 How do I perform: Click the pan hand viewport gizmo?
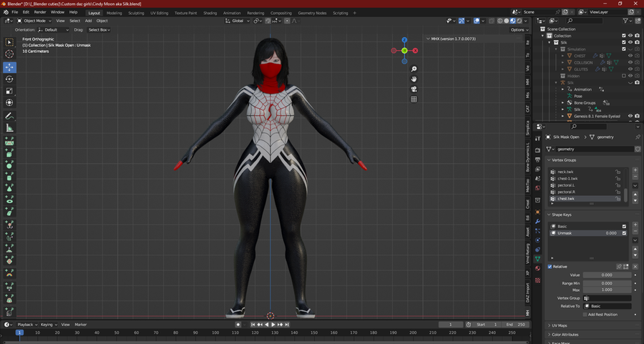pos(414,79)
